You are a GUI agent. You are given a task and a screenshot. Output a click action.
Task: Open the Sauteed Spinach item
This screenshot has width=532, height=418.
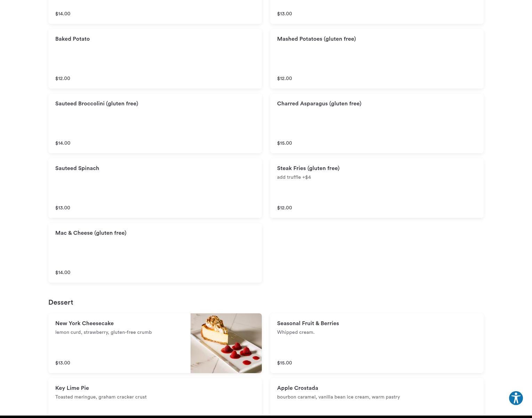(x=155, y=188)
